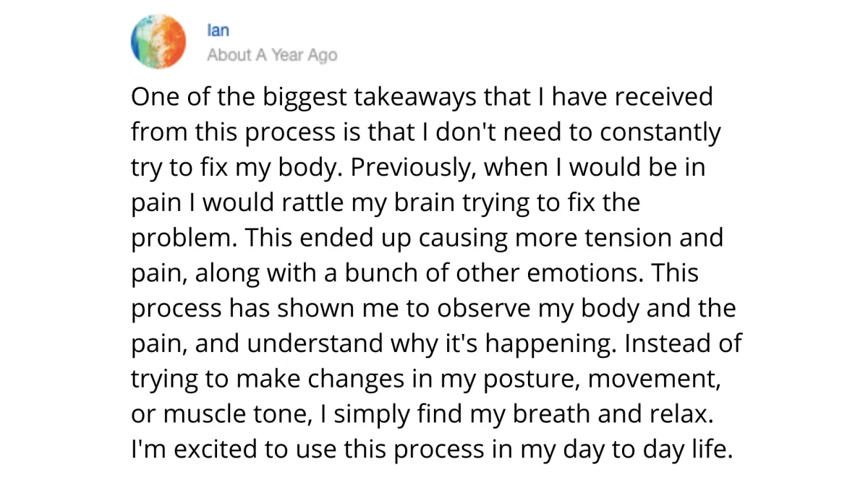Click the About A Year Ago timestamp
Viewport: 868px width, 488px height.
[x=272, y=55]
